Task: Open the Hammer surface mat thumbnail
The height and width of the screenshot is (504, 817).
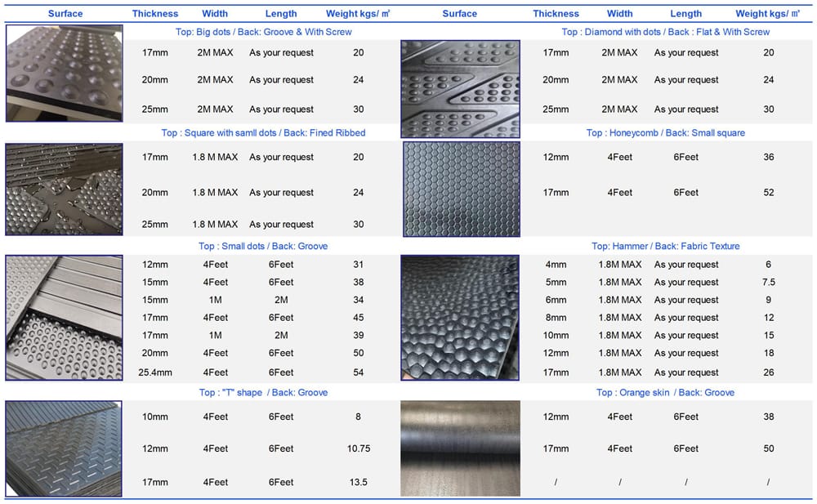Action: pyautogui.click(x=460, y=318)
